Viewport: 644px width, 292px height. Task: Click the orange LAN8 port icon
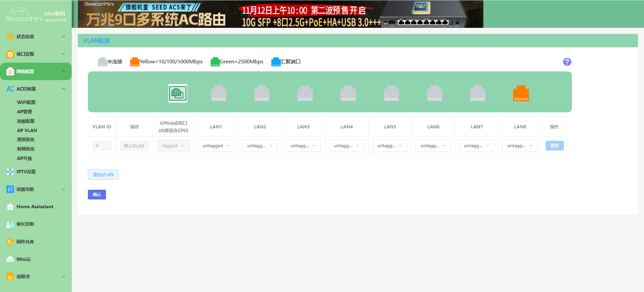(x=521, y=94)
